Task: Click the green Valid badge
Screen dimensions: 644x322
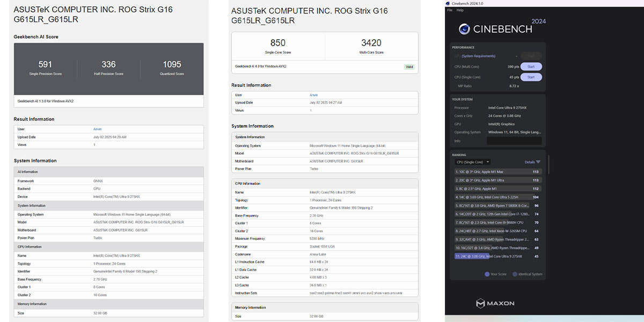Action: [409, 67]
